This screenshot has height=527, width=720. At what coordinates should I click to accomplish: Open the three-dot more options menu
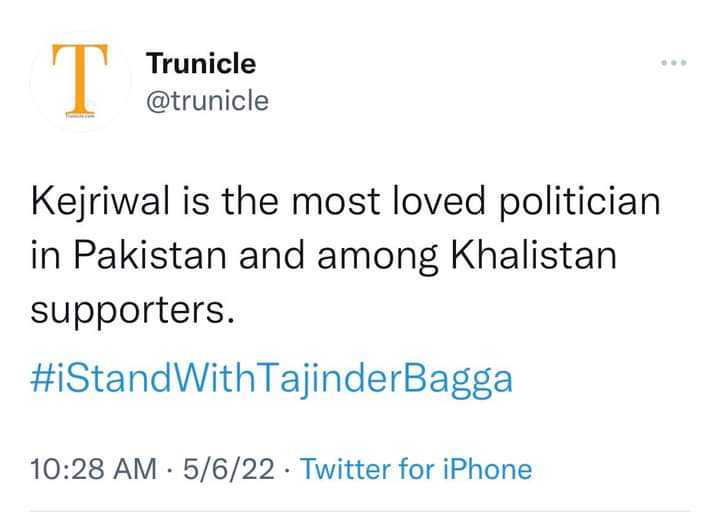pos(674,62)
